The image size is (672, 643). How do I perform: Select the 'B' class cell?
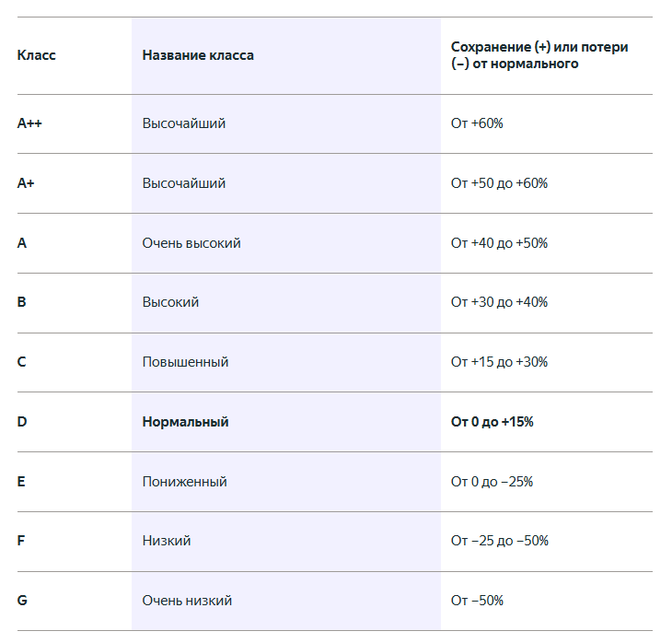tap(21, 302)
